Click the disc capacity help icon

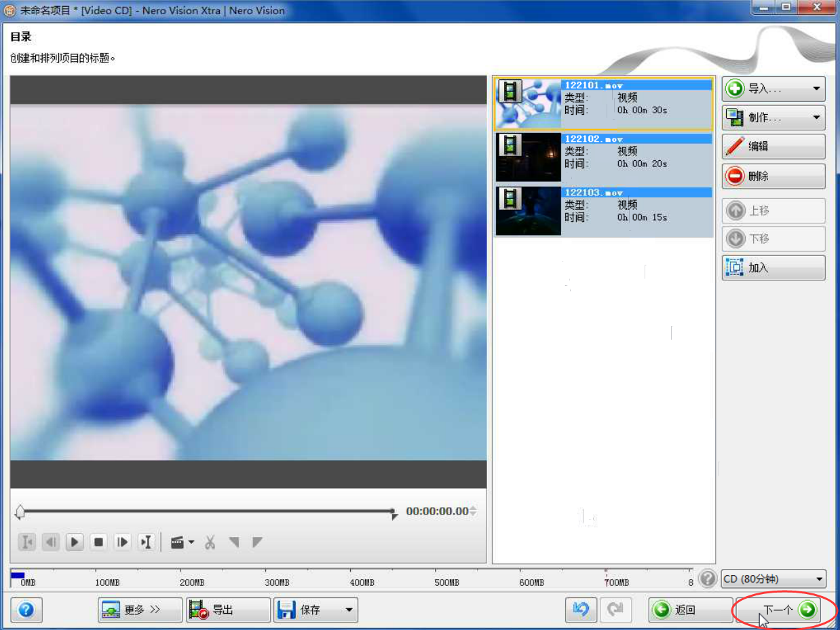(x=708, y=578)
